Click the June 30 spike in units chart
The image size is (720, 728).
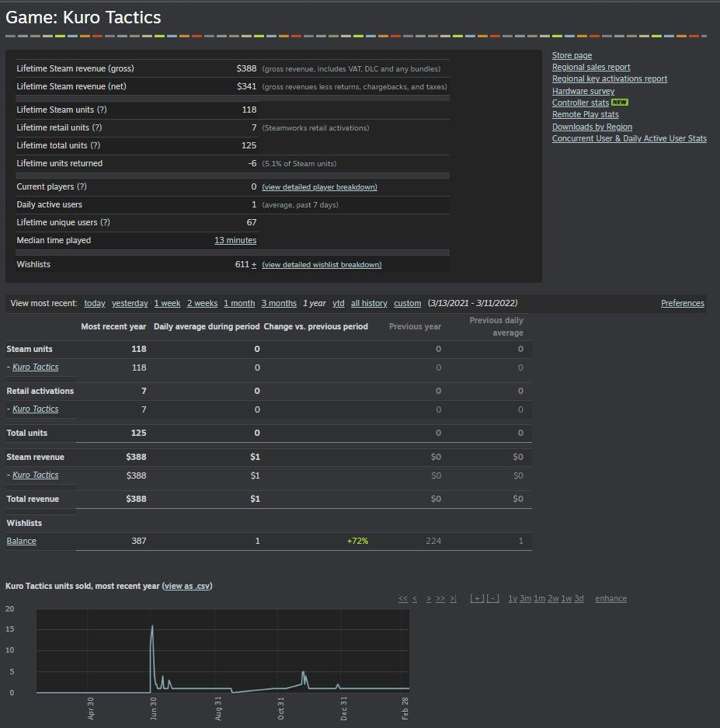[152, 627]
